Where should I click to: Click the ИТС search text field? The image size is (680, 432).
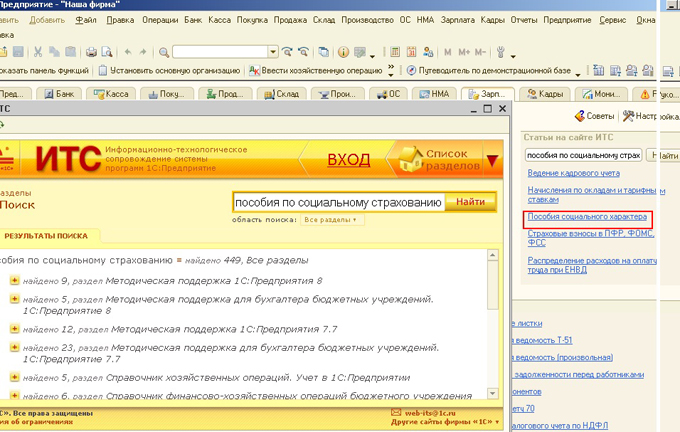pyautogui.click(x=339, y=202)
